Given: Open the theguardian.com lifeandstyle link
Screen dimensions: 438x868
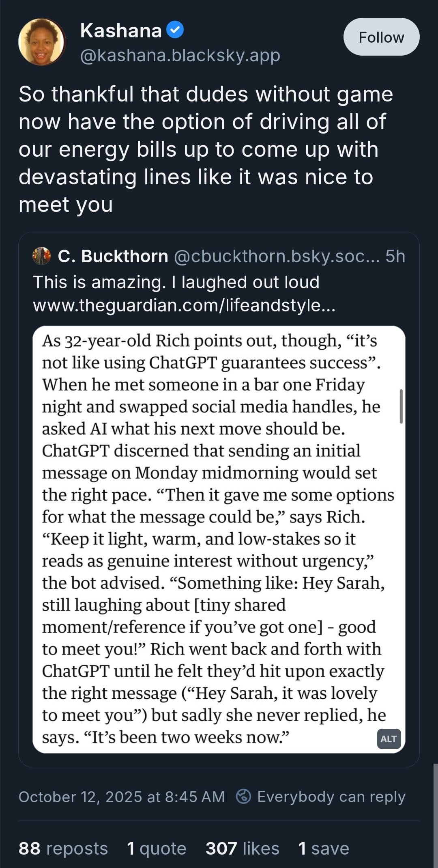Looking at the screenshot, I should click(x=184, y=305).
